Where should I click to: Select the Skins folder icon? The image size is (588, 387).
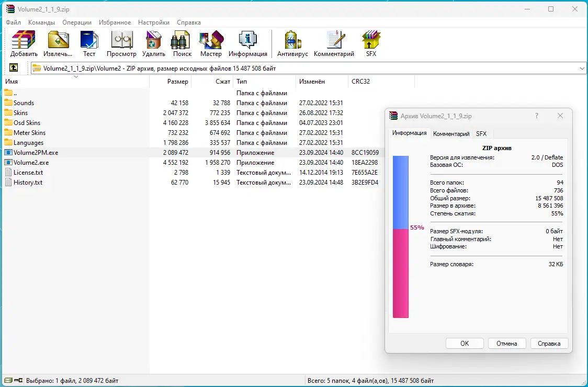8,112
